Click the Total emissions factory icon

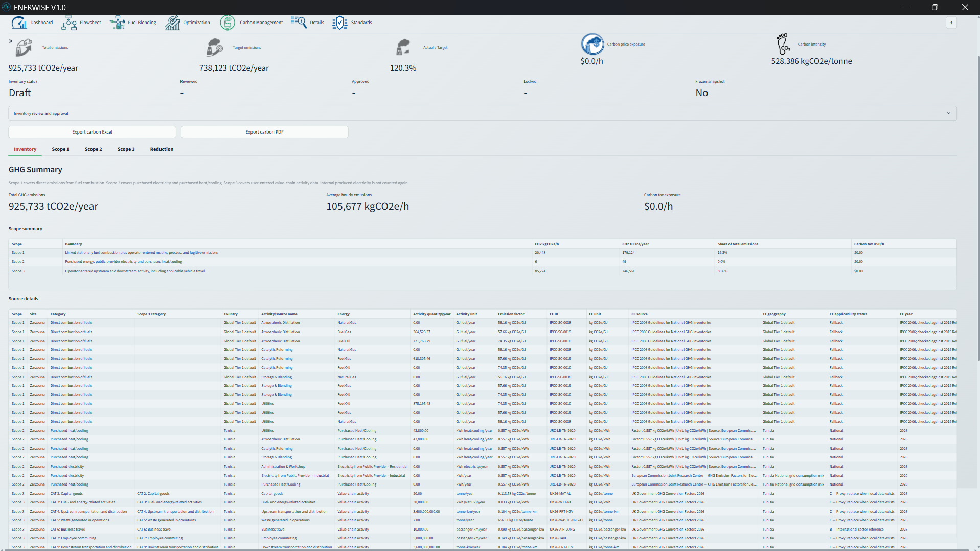[x=24, y=48]
